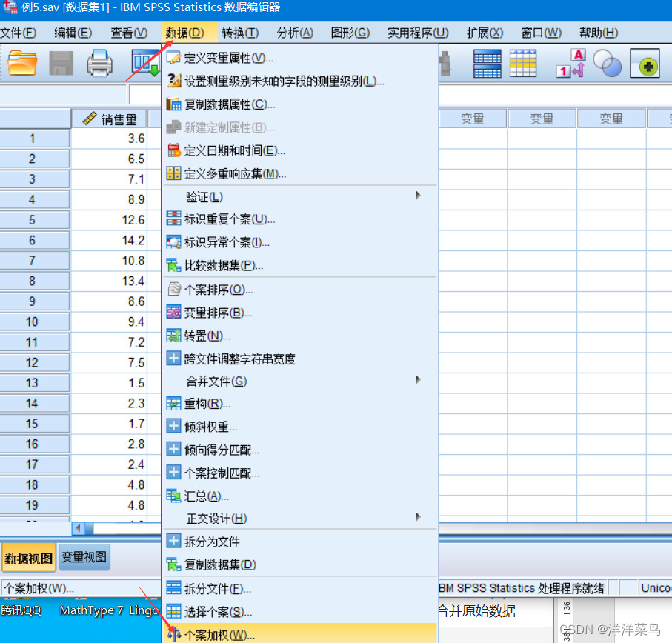Screen dimensions: 672x643
Task: Click cell with value 10.8
Action: coord(110,261)
